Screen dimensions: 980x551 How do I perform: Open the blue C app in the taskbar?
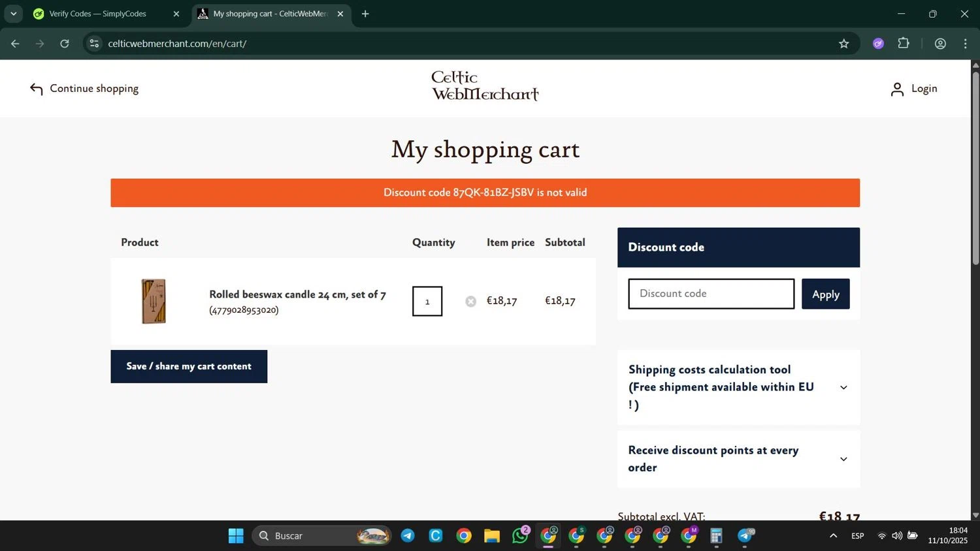pyautogui.click(x=436, y=536)
